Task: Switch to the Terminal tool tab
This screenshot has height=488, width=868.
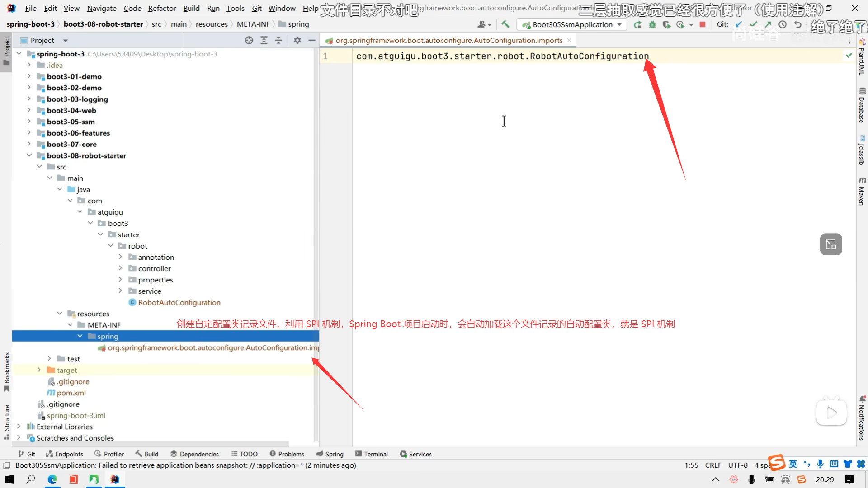Action: point(372,454)
